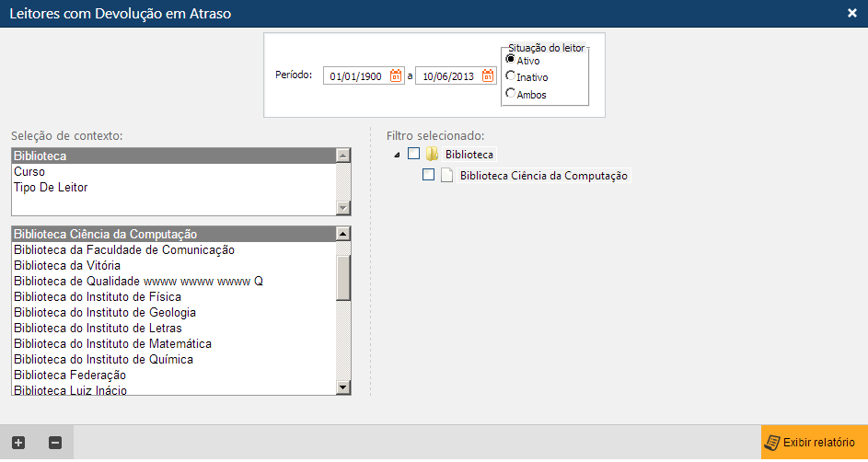Choose Biblioteca do Instituto de Física

(x=97, y=296)
